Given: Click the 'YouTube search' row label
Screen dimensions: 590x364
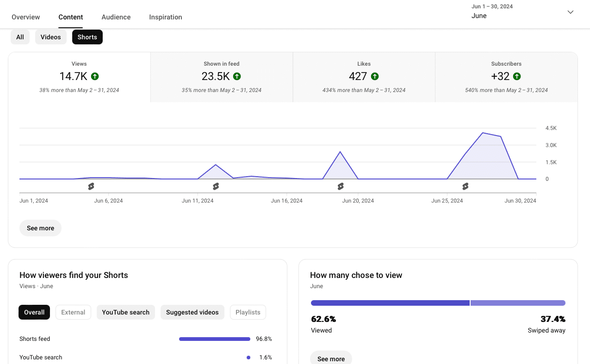Looking at the screenshot, I should pyautogui.click(x=41, y=358).
